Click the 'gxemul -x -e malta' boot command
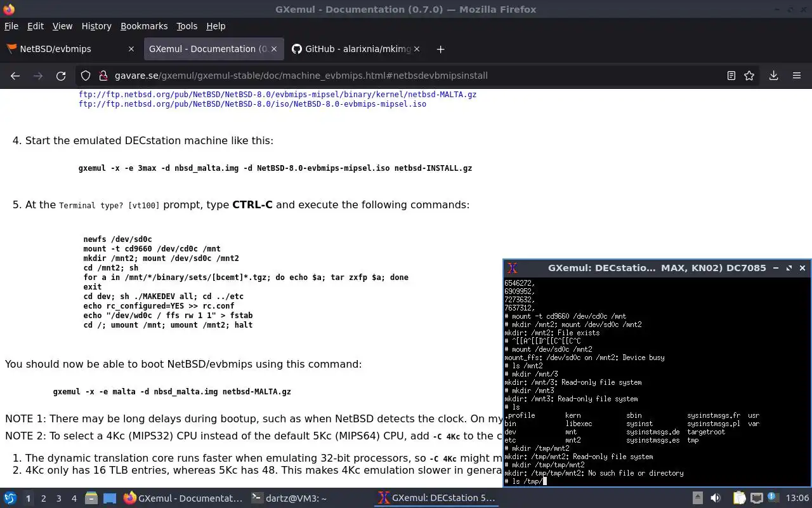The width and height of the screenshot is (812, 508). [172, 392]
